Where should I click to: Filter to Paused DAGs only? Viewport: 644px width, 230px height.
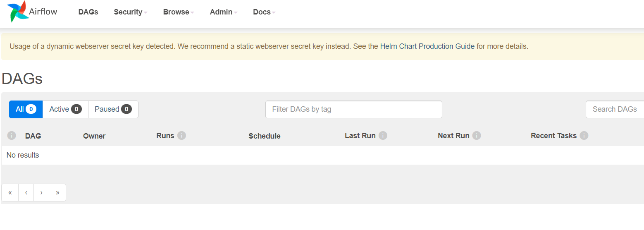(113, 109)
